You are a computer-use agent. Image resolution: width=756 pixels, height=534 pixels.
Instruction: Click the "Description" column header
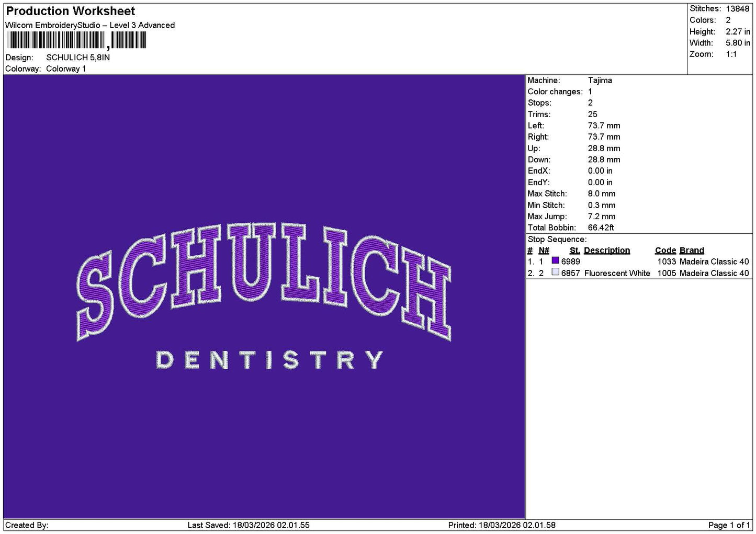click(x=607, y=251)
